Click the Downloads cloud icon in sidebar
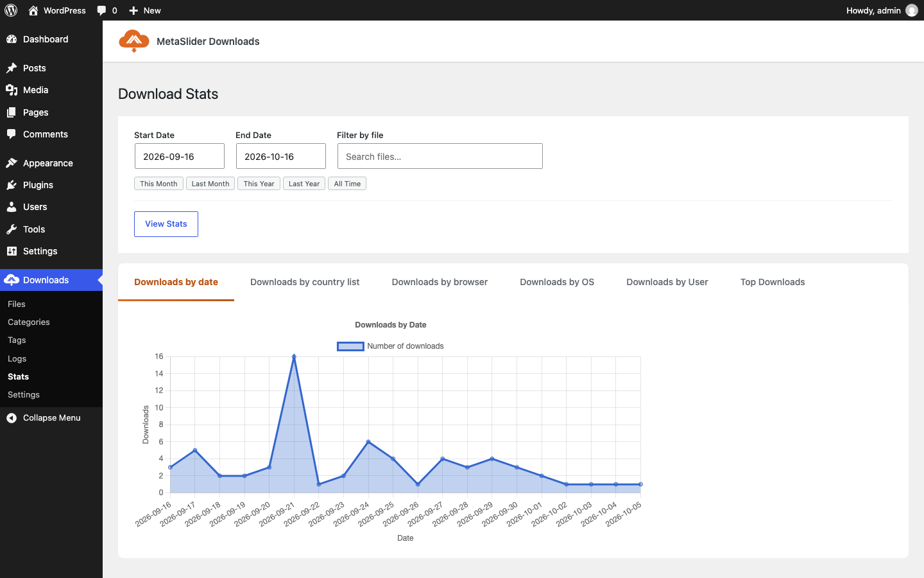This screenshot has height=578, width=924. (x=12, y=280)
